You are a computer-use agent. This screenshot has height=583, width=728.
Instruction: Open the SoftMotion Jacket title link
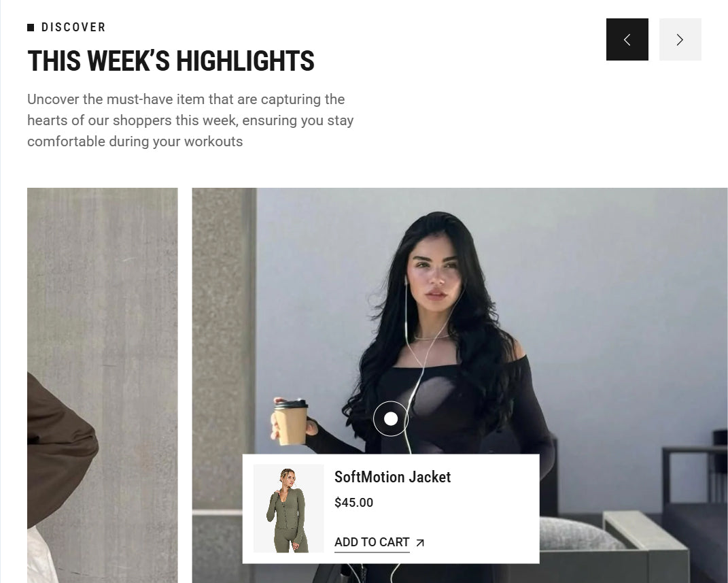(392, 477)
